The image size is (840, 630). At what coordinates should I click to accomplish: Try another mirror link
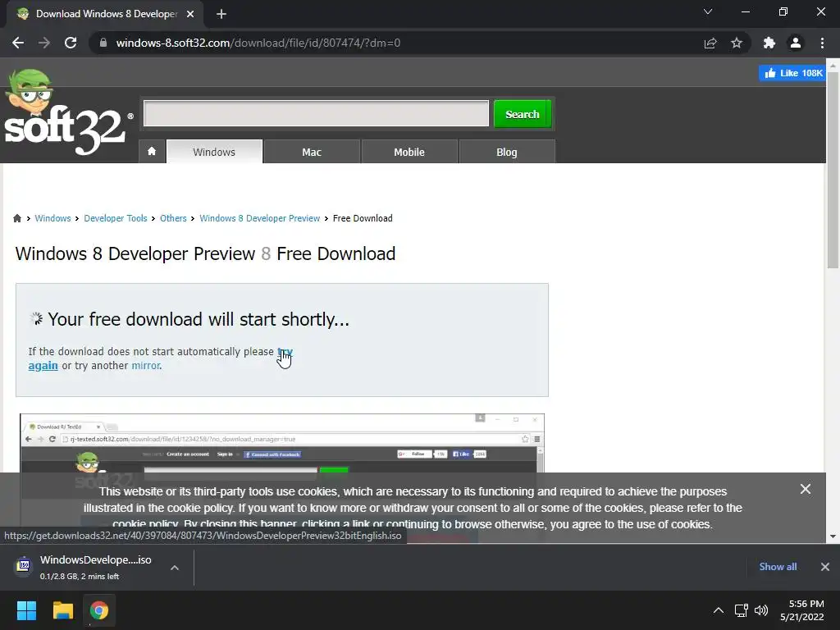[146, 365]
